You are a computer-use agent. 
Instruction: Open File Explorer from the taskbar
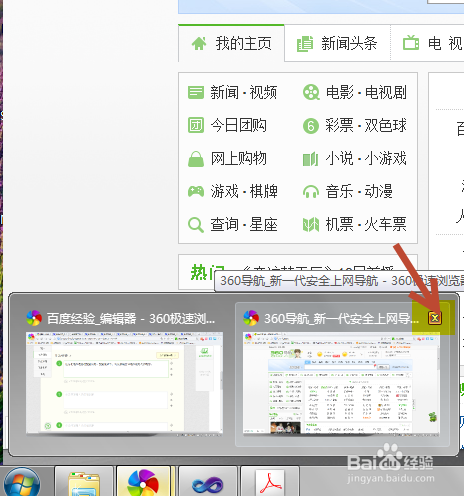[84, 481]
